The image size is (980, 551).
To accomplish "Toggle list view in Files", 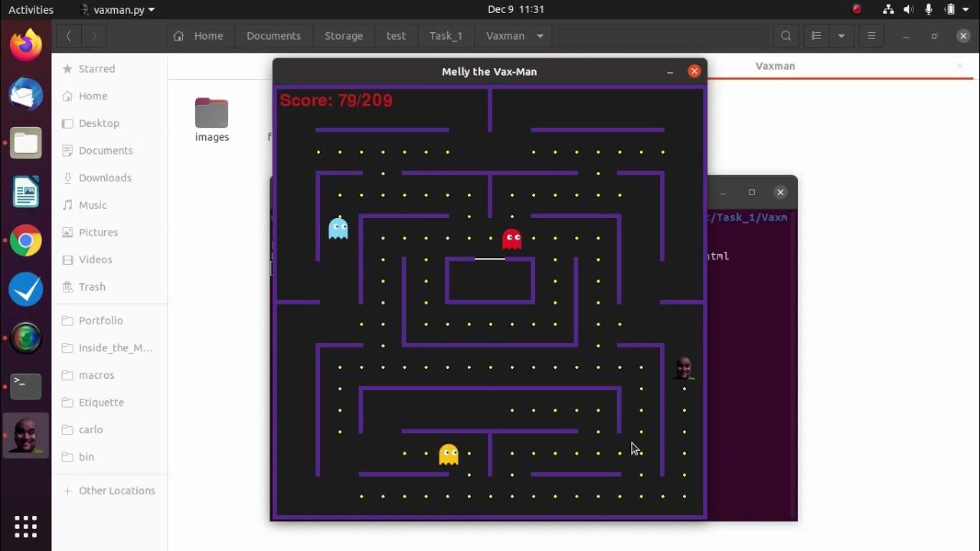I will pyautogui.click(x=816, y=36).
